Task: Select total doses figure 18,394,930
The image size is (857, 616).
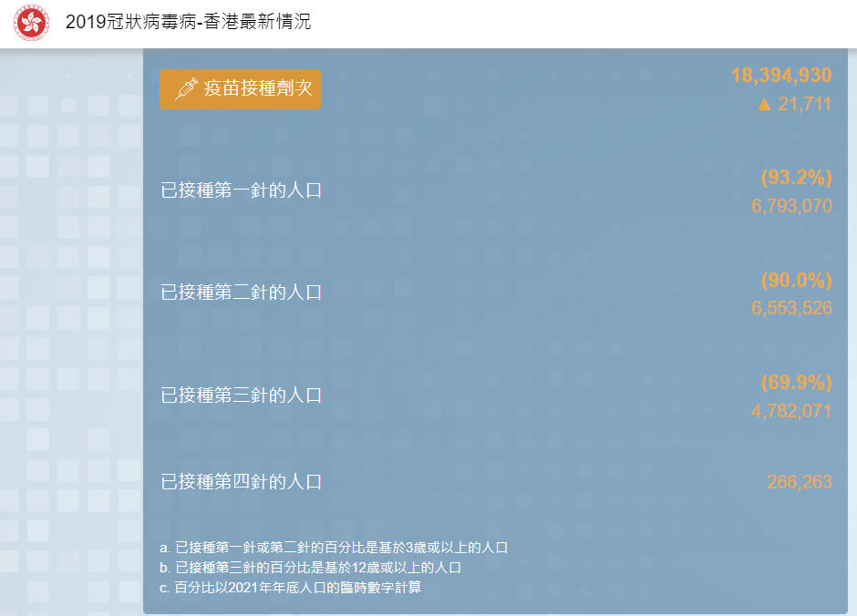Action: point(780,75)
